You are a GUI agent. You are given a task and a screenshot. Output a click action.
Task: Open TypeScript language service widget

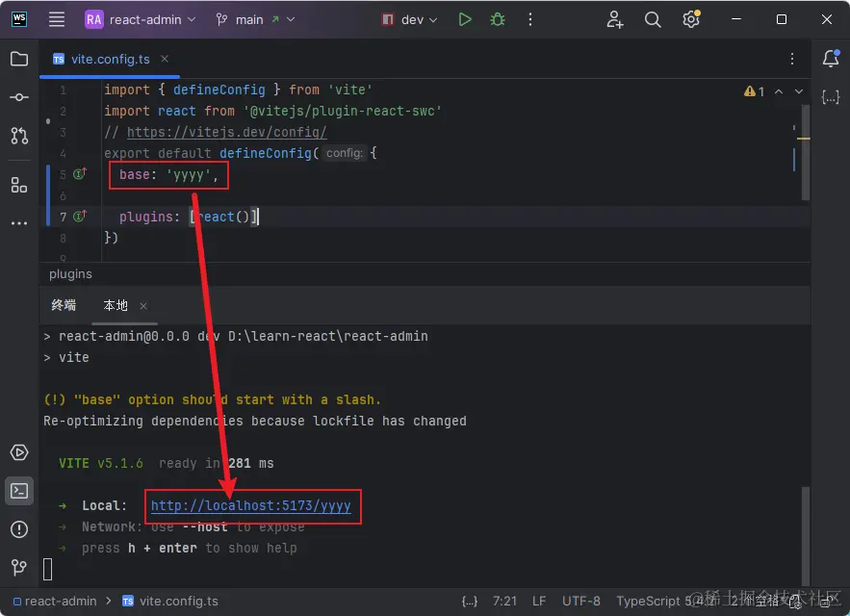[x=666, y=601]
